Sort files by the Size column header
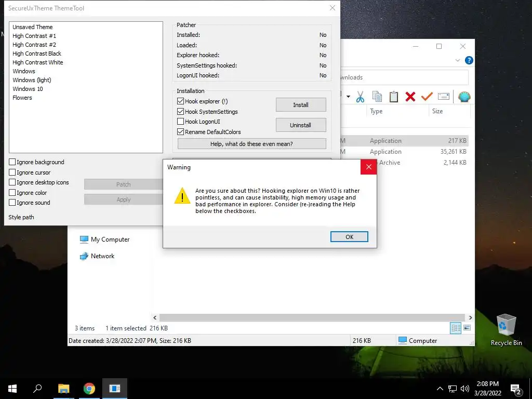The image size is (532, 399). coord(449,111)
